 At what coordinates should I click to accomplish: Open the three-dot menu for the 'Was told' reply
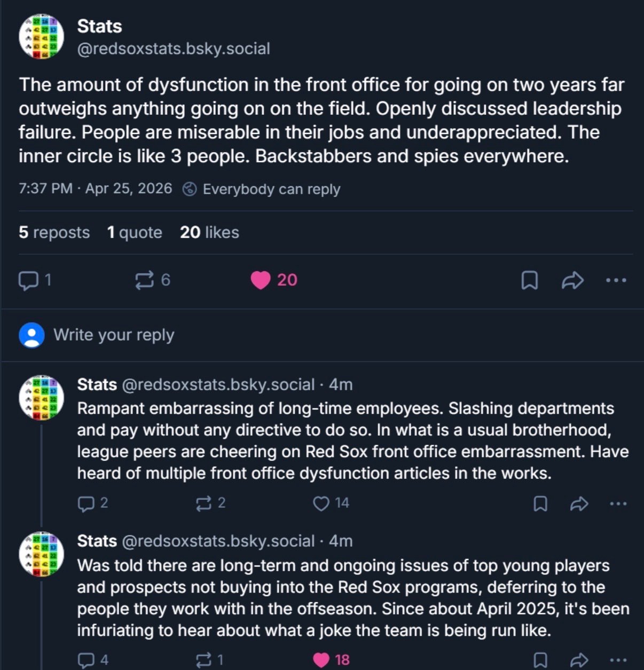pyautogui.click(x=618, y=660)
